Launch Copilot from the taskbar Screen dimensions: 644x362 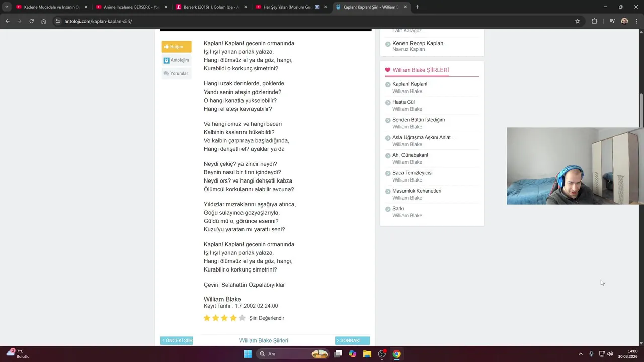pyautogui.click(x=353, y=354)
